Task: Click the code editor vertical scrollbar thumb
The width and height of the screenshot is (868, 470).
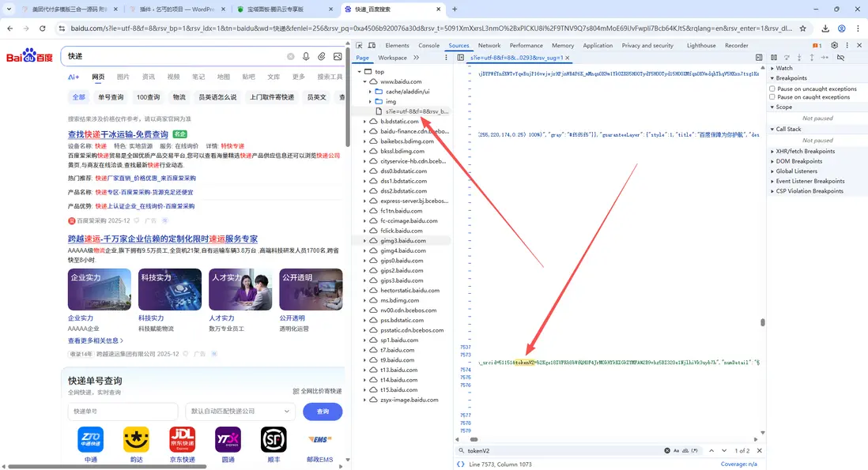Action: tap(762, 322)
